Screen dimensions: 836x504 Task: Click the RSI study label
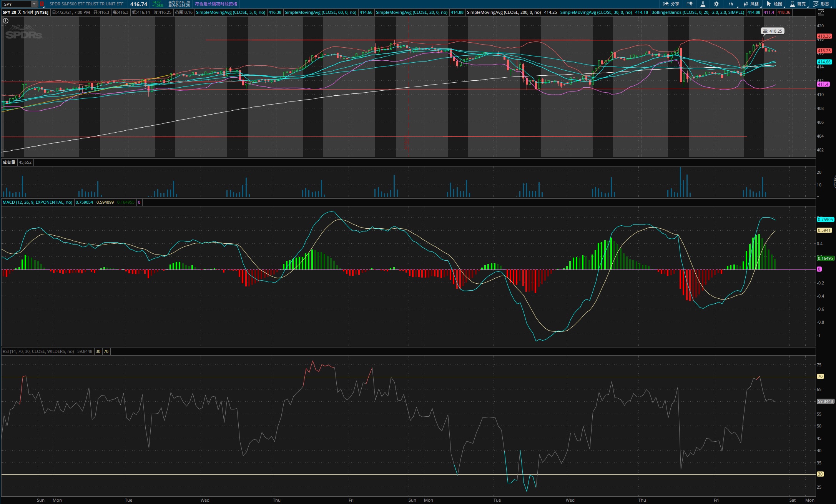tap(38, 351)
